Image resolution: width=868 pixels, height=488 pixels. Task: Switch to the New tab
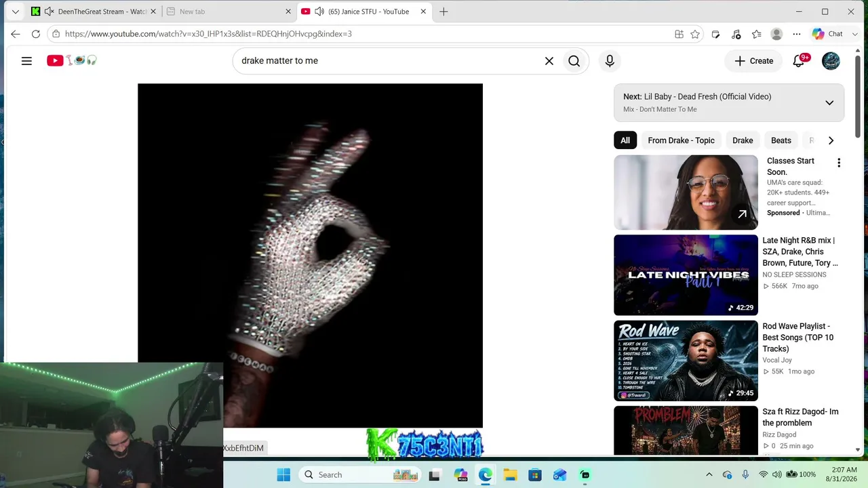pyautogui.click(x=229, y=12)
